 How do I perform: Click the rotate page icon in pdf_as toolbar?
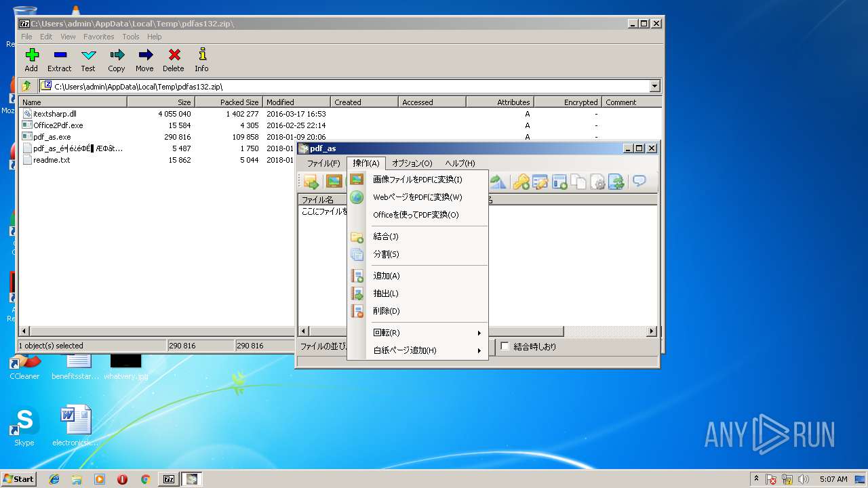click(498, 182)
